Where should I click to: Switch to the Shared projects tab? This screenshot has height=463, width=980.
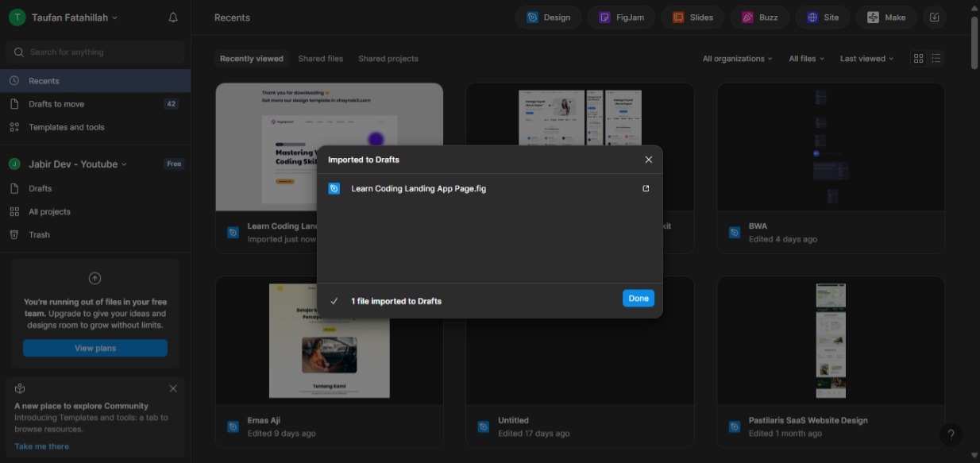pos(388,59)
